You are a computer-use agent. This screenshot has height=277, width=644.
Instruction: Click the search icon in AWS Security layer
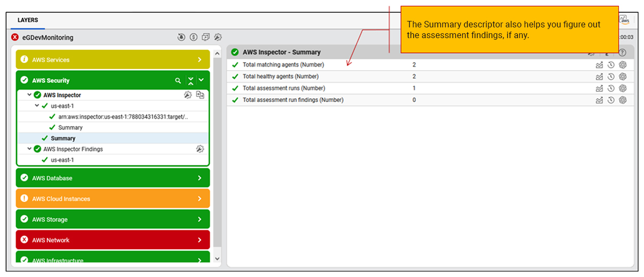click(x=178, y=81)
